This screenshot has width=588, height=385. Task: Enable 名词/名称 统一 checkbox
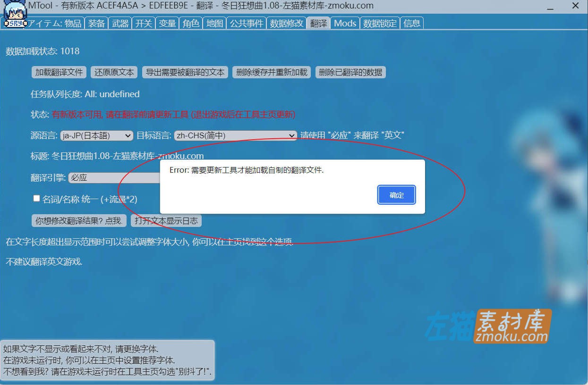pyautogui.click(x=36, y=198)
